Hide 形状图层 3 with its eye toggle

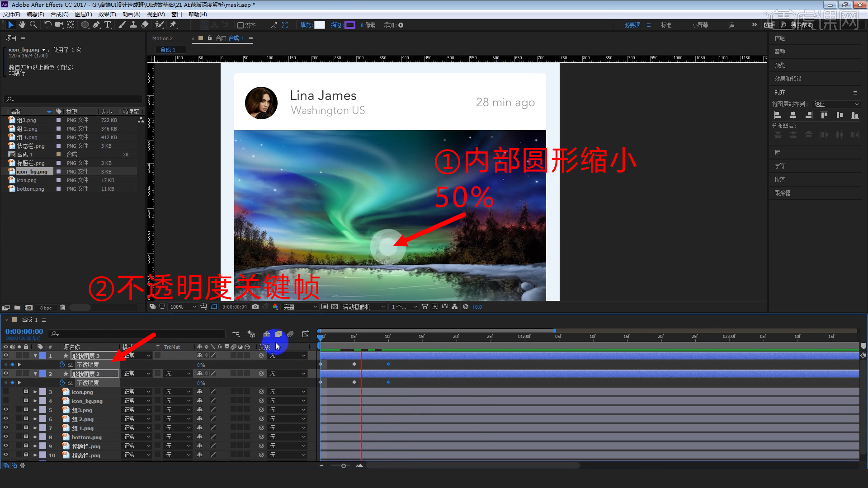point(6,356)
